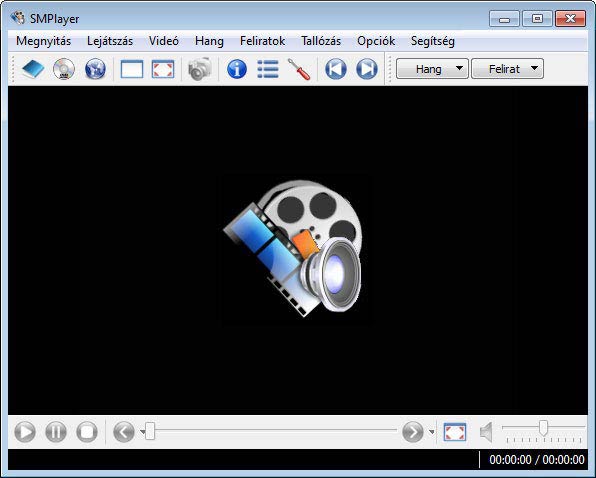Open a URL with the globe icon
The image size is (596, 478).
[95, 69]
